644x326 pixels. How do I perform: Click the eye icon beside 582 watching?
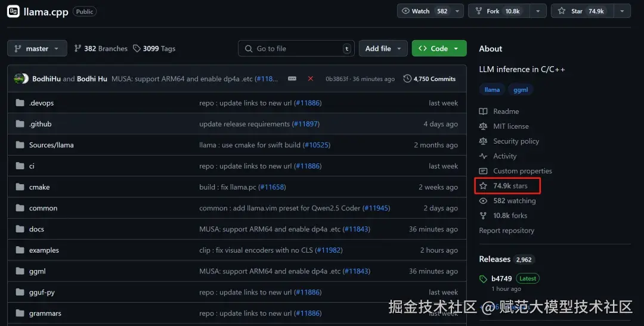pos(484,201)
